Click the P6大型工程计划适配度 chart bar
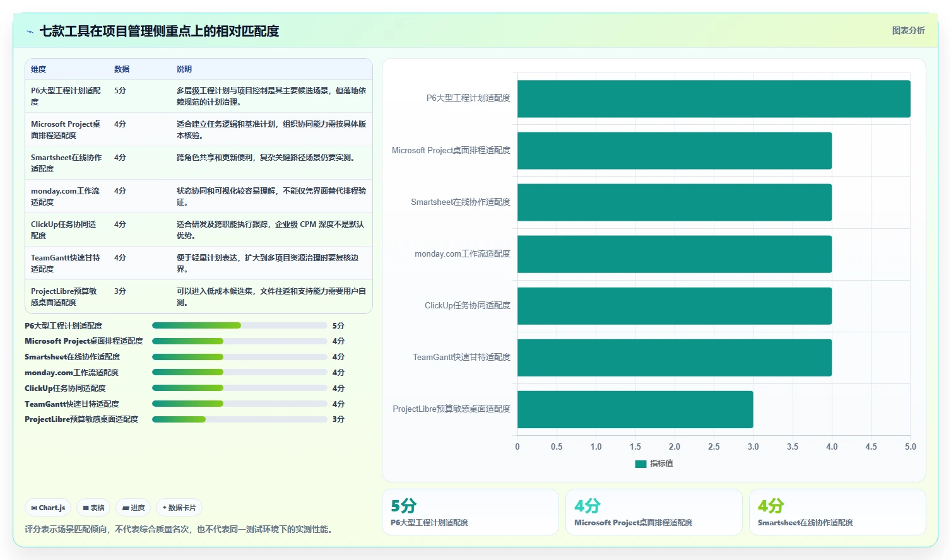951x560 pixels. coord(714,99)
